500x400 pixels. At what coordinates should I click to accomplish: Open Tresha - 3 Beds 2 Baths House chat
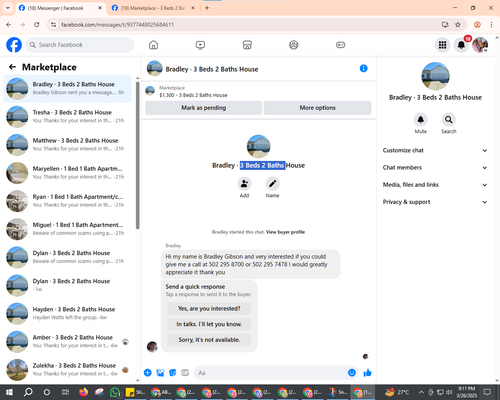pos(67,117)
